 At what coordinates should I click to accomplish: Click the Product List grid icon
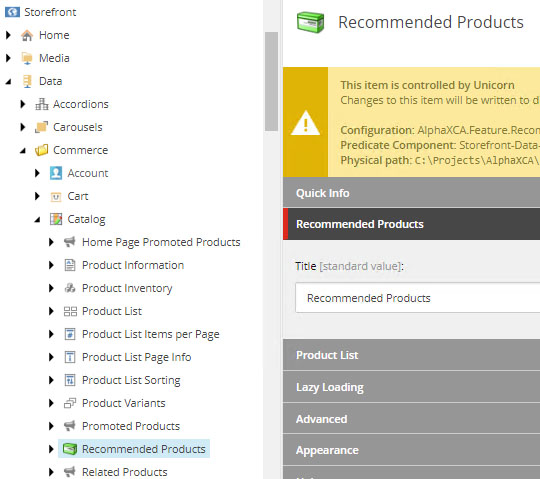(x=70, y=311)
